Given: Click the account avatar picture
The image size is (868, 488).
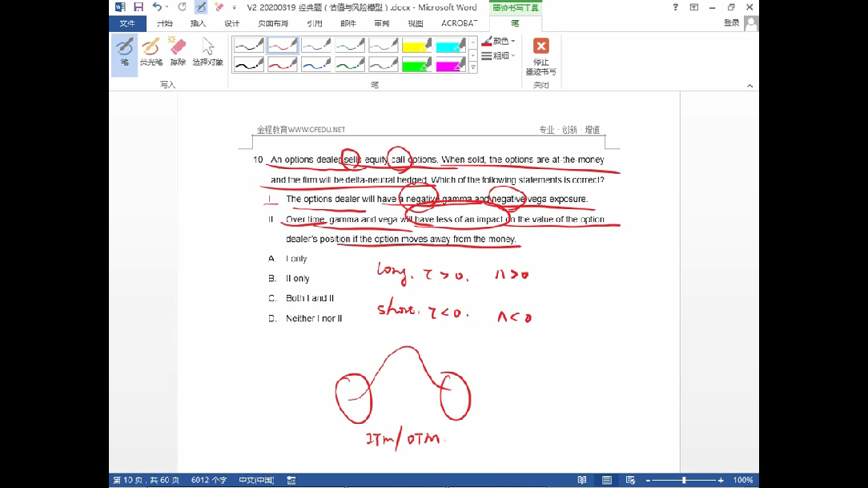Looking at the screenshot, I should [x=751, y=23].
